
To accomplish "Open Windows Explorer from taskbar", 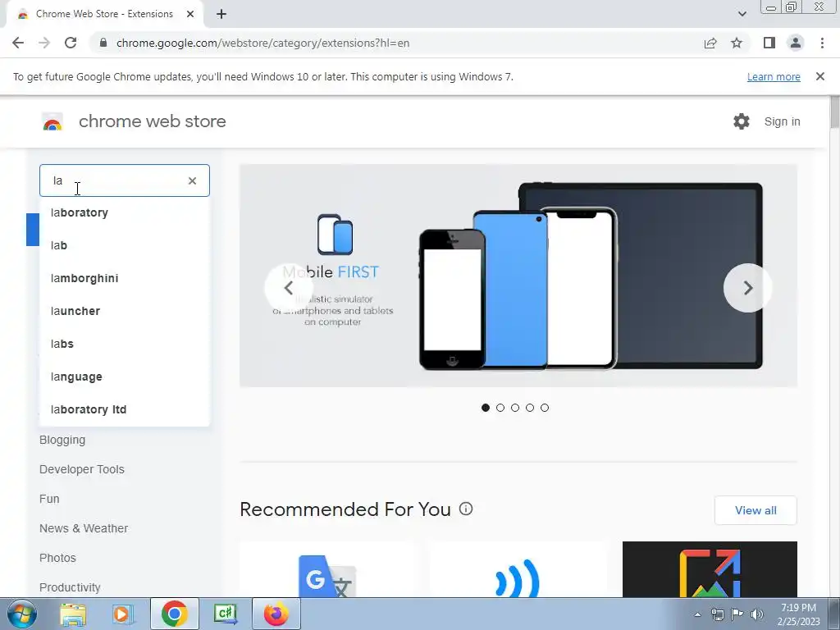I will pos(73,614).
